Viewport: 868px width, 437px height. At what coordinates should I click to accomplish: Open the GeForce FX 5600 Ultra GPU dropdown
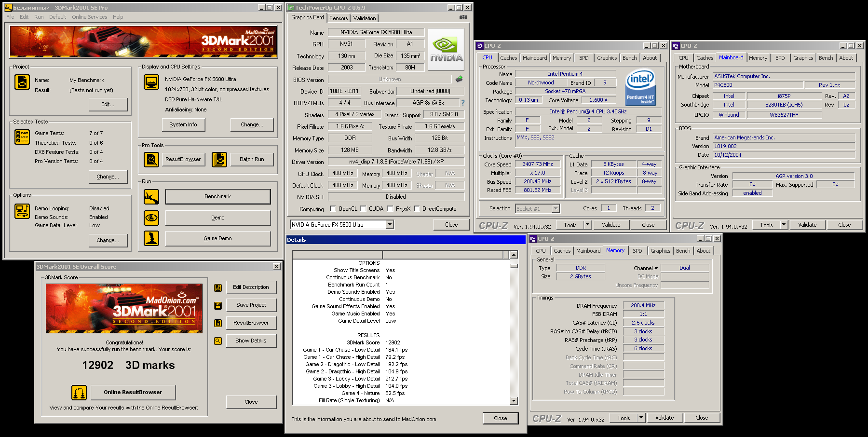pos(390,225)
